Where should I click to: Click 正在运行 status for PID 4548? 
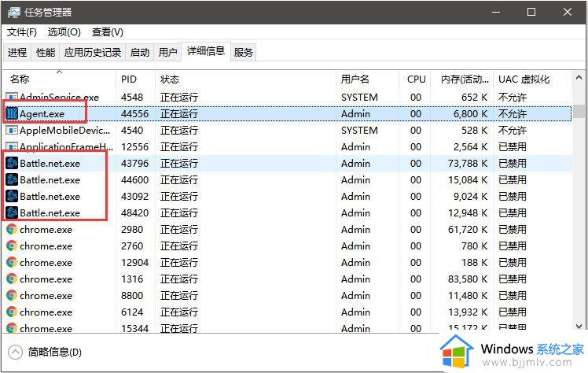(179, 98)
